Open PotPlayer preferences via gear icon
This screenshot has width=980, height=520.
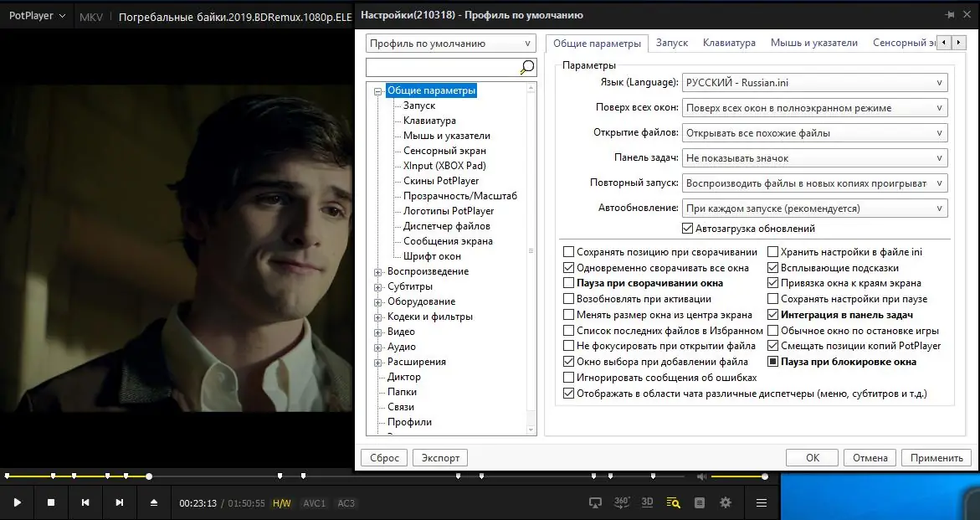[x=725, y=502]
